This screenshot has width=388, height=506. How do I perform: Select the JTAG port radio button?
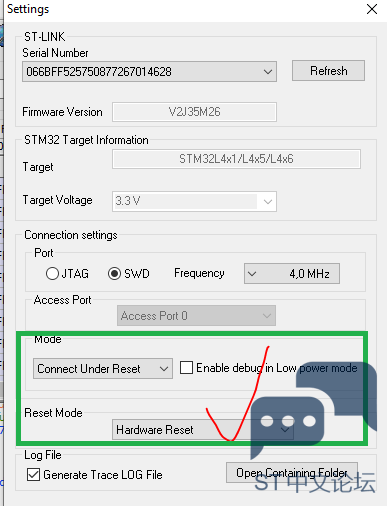click(x=52, y=274)
